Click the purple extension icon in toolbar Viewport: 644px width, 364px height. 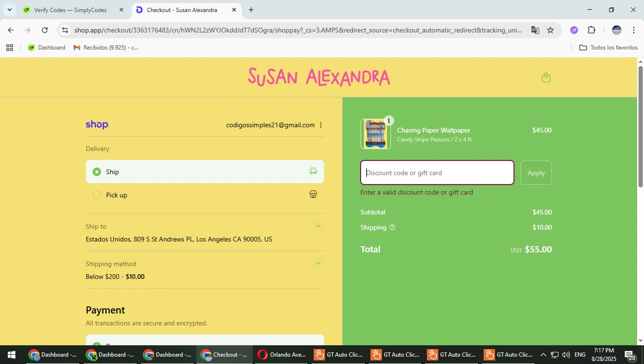574,30
